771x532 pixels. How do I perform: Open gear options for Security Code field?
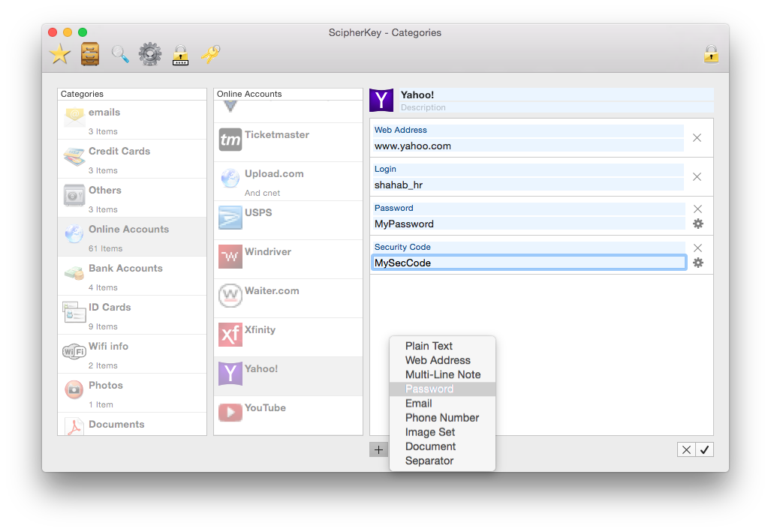click(697, 263)
